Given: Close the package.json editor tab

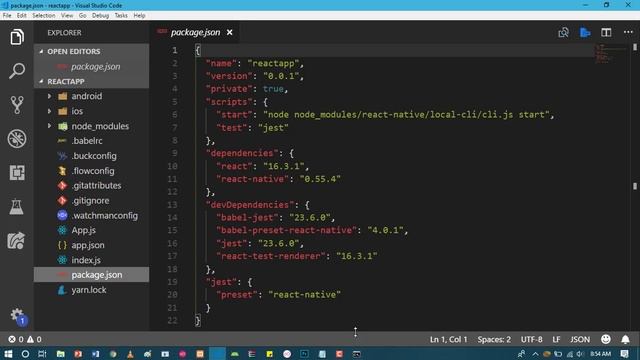Looking at the screenshot, I should (x=230, y=32).
